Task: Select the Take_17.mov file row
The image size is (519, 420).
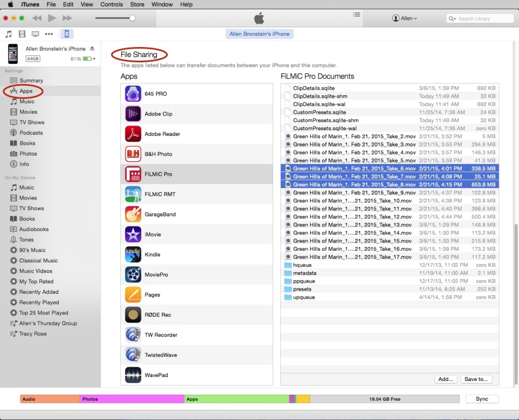Action: click(390, 257)
